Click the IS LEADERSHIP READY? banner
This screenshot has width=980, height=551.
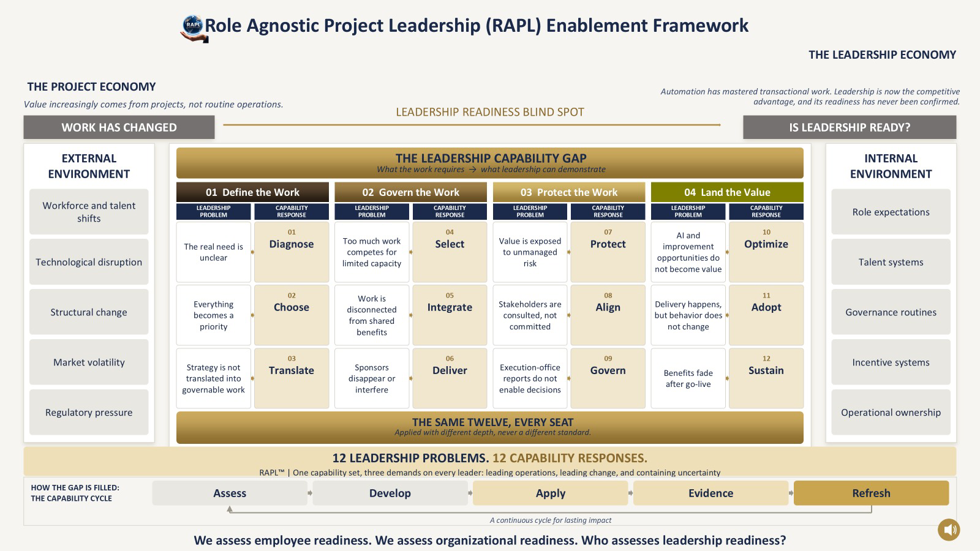(x=850, y=127)
